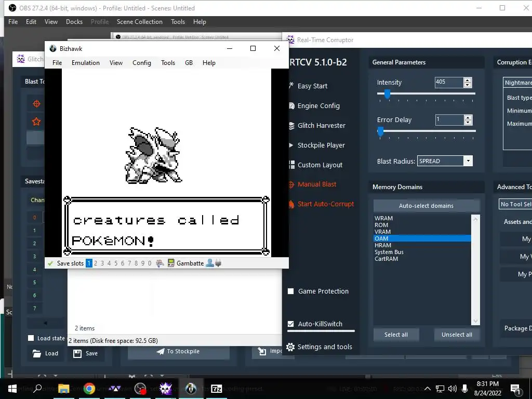The height and width of the screenshot is (399, 532).
Task: Click Select all memory domains
Action: click(x=396, y=335)
